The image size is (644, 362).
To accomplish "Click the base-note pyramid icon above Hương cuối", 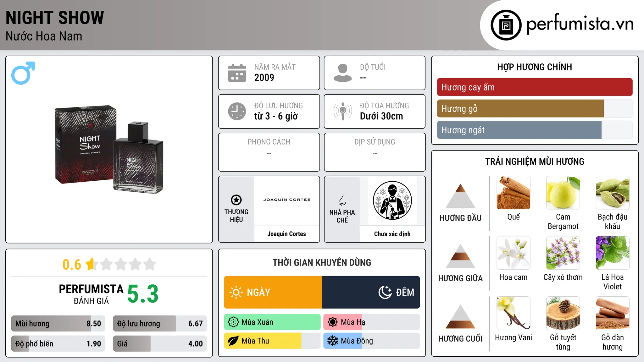I will (x=460, y=316).
